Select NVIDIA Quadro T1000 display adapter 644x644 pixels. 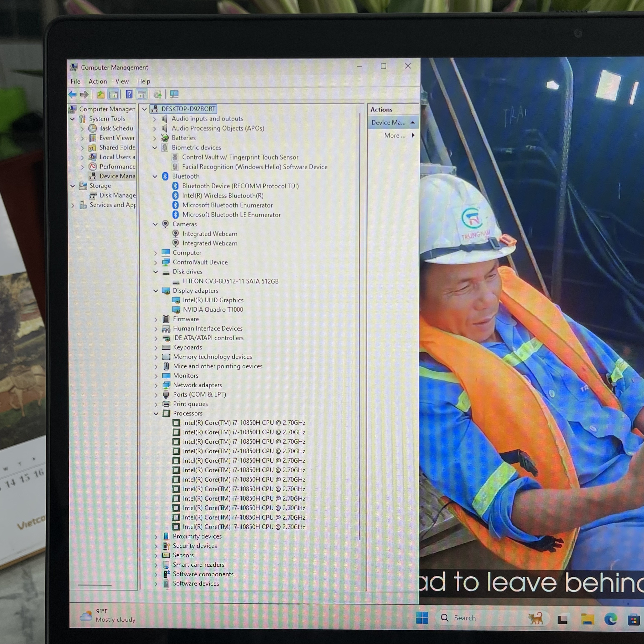[213, 309]
